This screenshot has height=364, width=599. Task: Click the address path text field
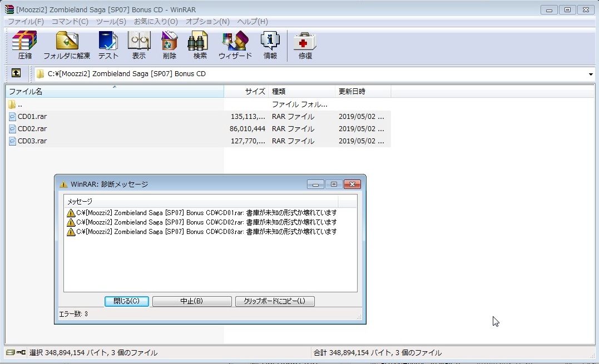(x=315, y=74)
